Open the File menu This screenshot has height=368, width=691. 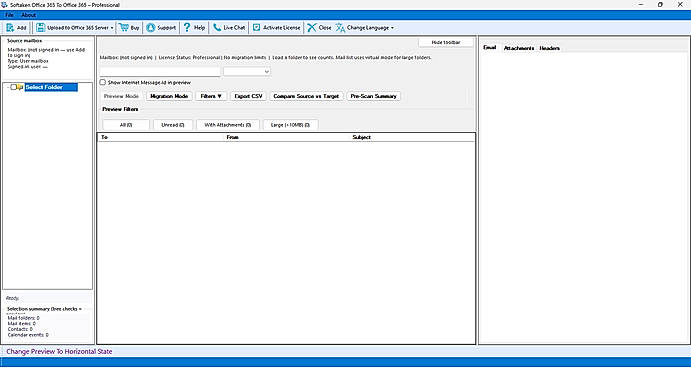point(10,15)
